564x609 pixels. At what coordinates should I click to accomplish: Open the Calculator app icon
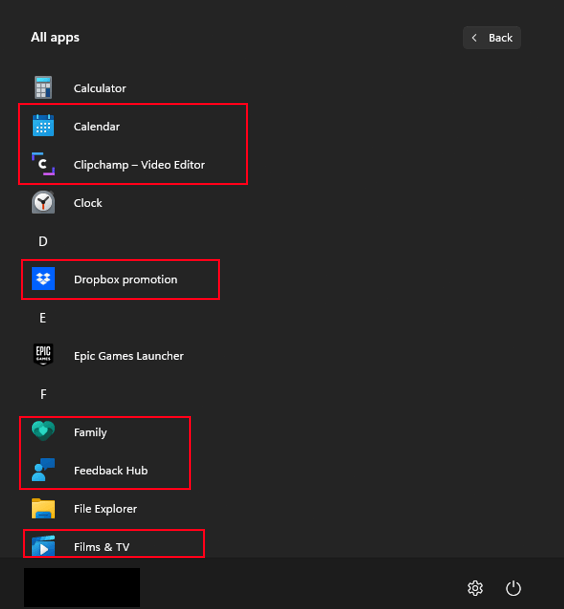click(x=43, y=88)
